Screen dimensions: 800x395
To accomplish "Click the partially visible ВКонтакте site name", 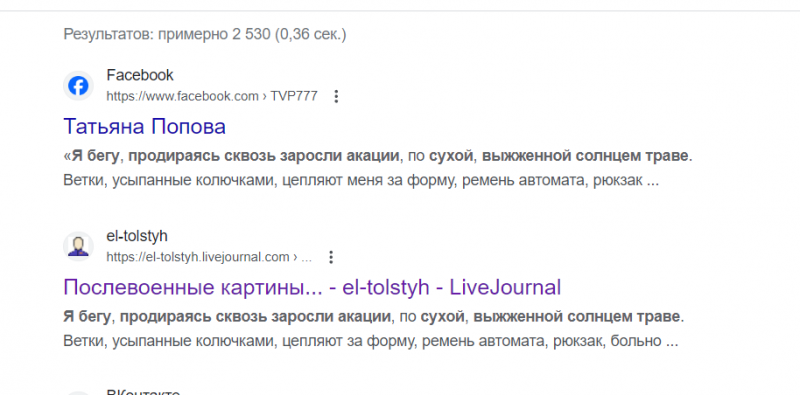I will 143,392.
